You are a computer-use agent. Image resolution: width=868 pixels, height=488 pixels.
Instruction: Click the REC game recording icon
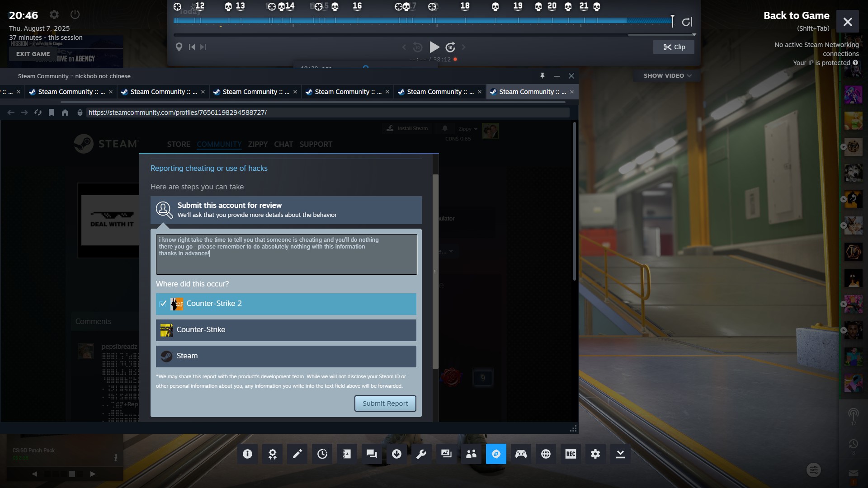click(571, 454)
